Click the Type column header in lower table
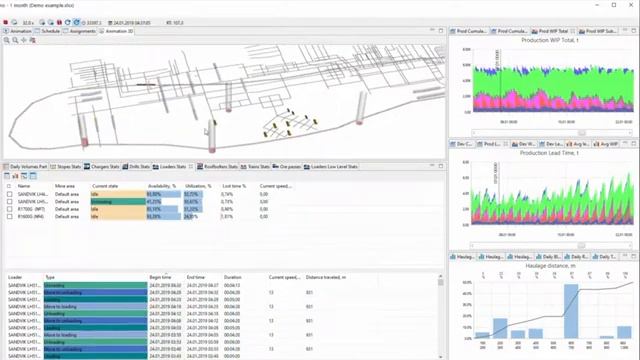Screen dimensions: 640x360 (50, 277)
